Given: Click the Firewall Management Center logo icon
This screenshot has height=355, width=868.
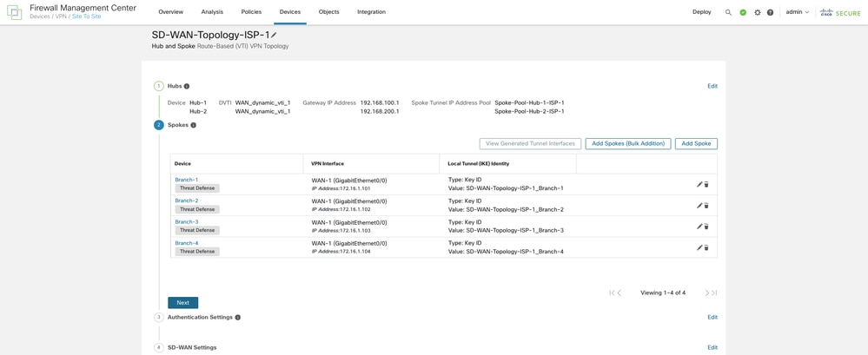Looking at the screenshot, I should pyautogui.click(x=14, y=12).
